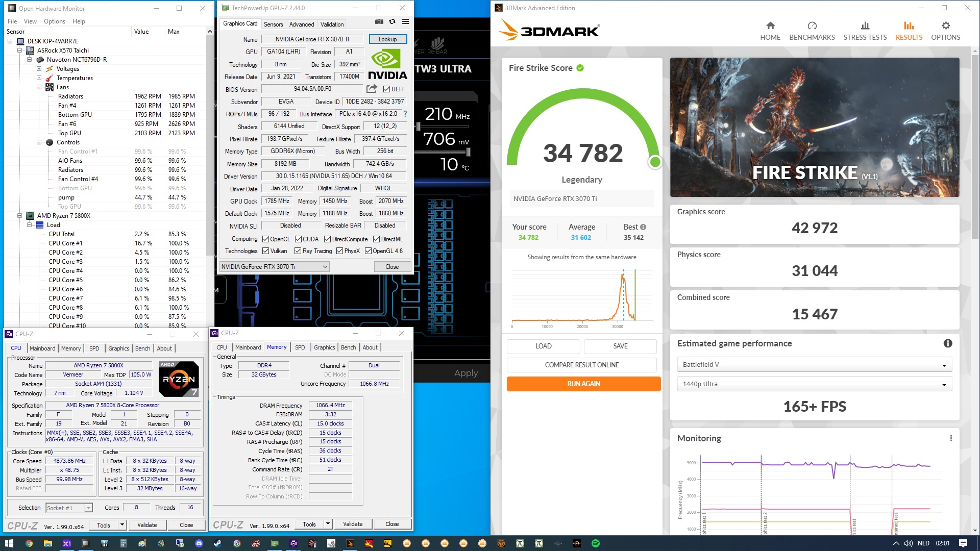
Task: Click Open Hardware Monitor sensor list scrollbar
Action: (x=210, y=145)
